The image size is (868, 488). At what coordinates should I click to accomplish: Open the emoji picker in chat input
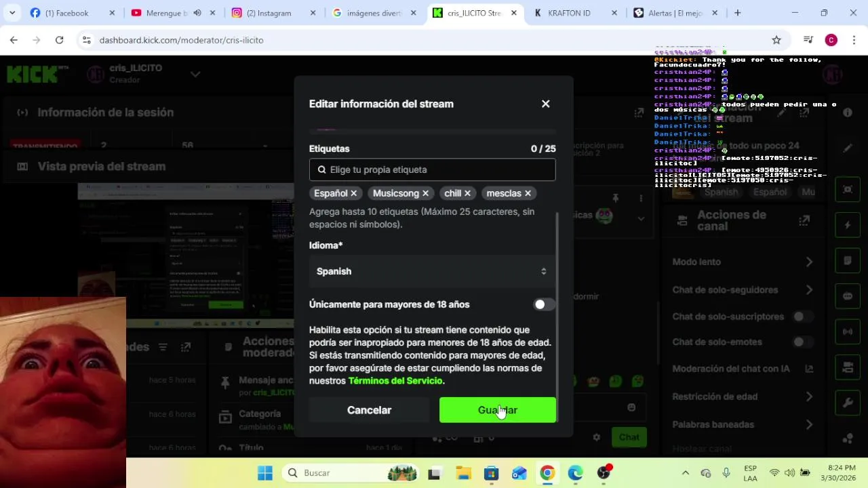[x=631, y=407]
